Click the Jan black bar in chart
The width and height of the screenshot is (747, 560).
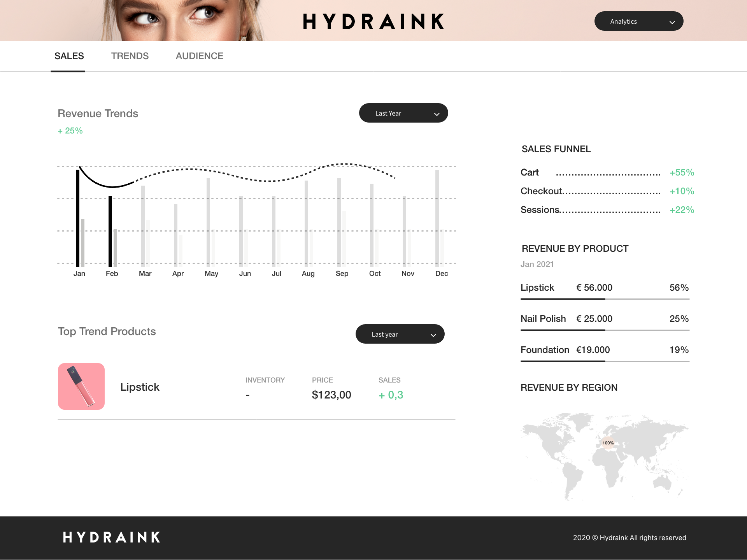click(77, 218)
